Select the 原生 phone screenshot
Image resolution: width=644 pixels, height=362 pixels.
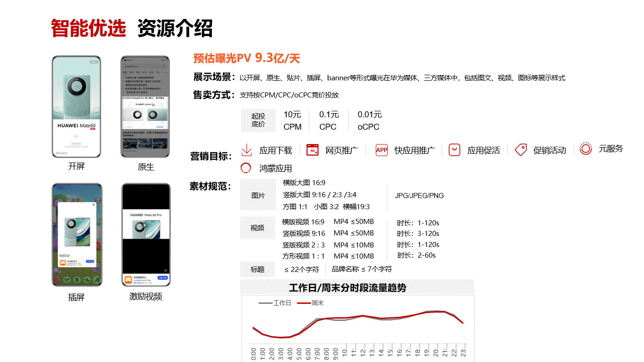coord(145,107)
